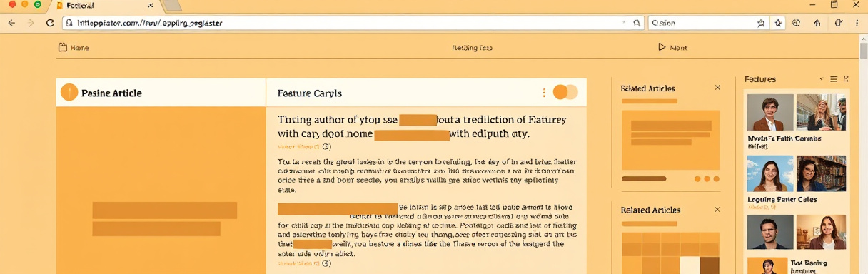Open site info icon in address bar

click(x=69, y=23)
